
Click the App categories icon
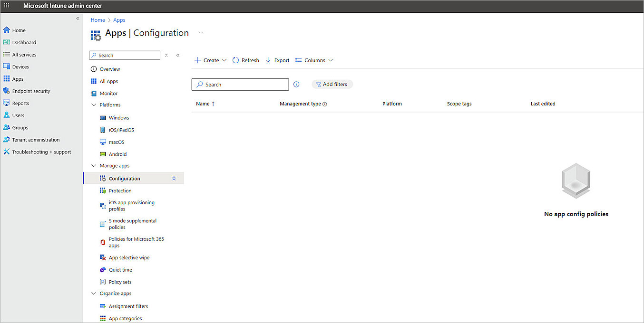click(103, 318)
